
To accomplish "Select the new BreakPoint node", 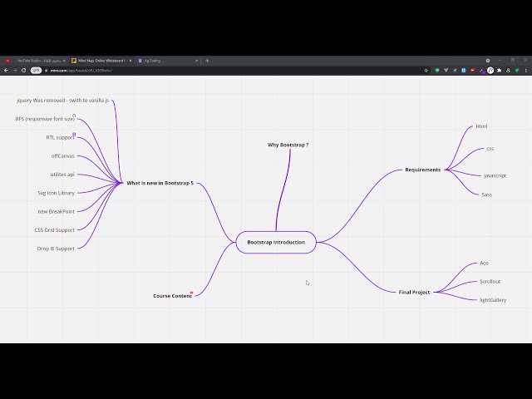I will (x=56, y=211).
